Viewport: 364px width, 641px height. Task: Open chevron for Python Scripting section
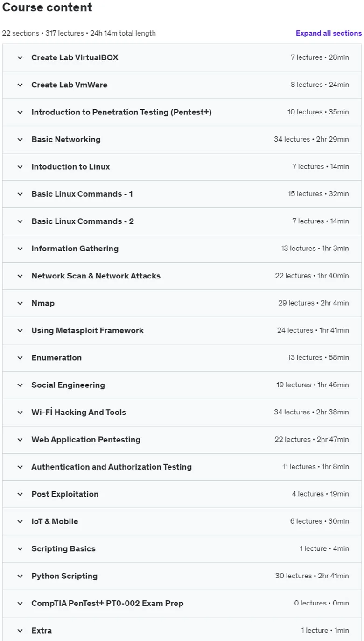click(x=20, y=576)
